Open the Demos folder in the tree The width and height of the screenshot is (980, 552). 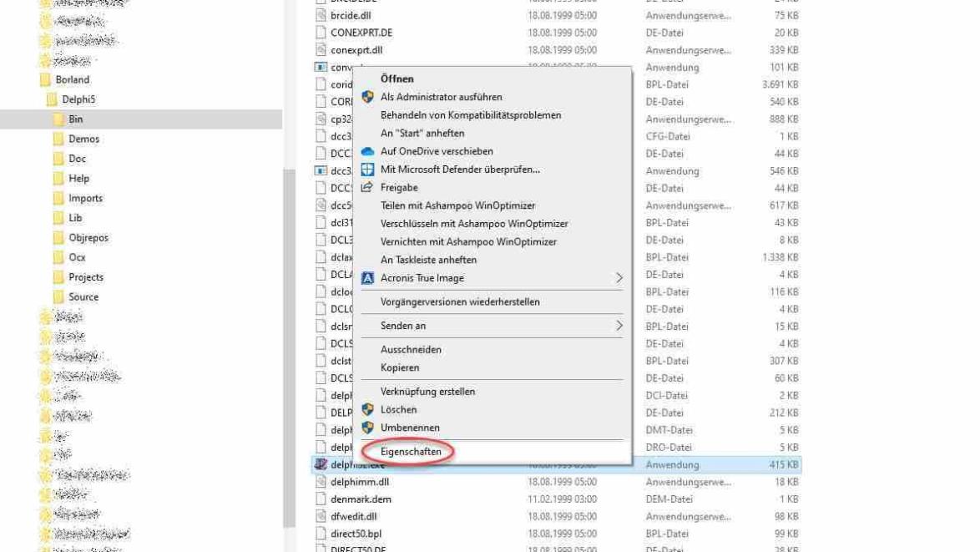click(x=83, y=139)
